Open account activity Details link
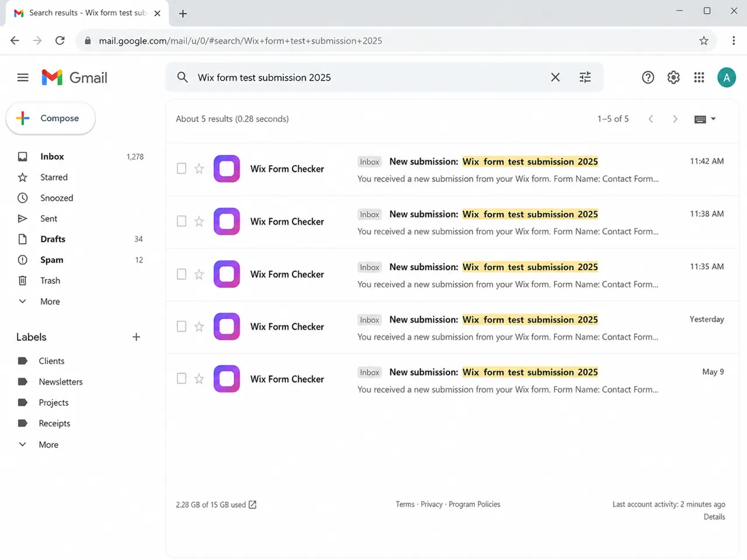Screen dimensions: 747x560 tap(714, 517)
